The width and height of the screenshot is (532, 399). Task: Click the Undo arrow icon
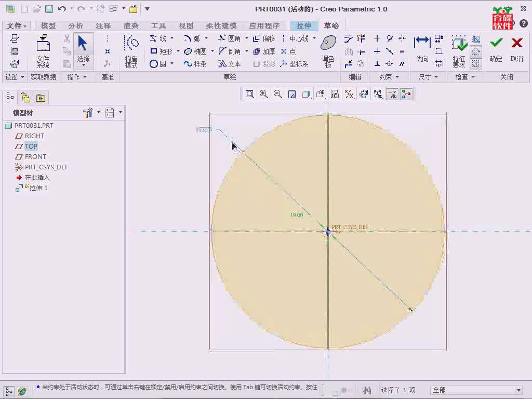[x=62, y=9]
